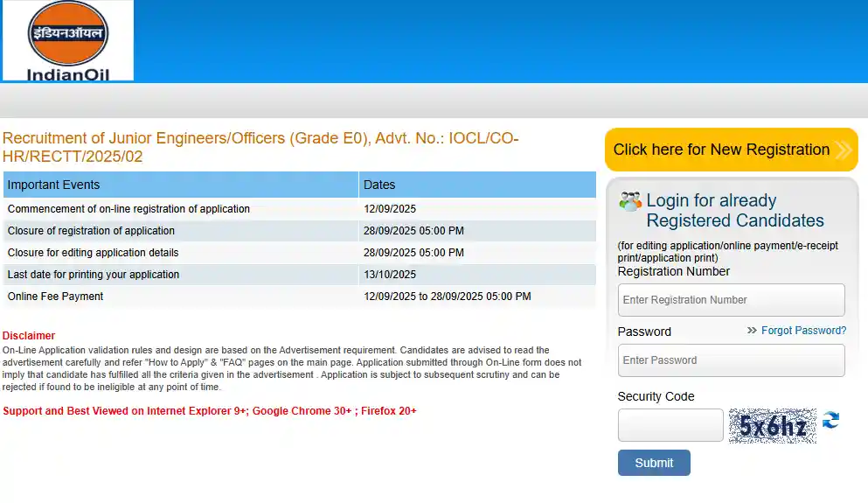Click the Security Code text box
Image resolution: width=868 pixels, height=503 pixels.
670,425
